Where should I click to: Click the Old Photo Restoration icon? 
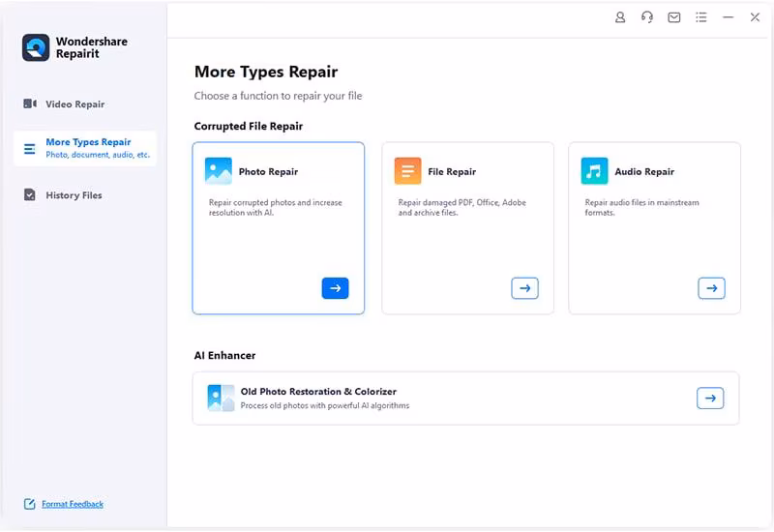(221, 398)
